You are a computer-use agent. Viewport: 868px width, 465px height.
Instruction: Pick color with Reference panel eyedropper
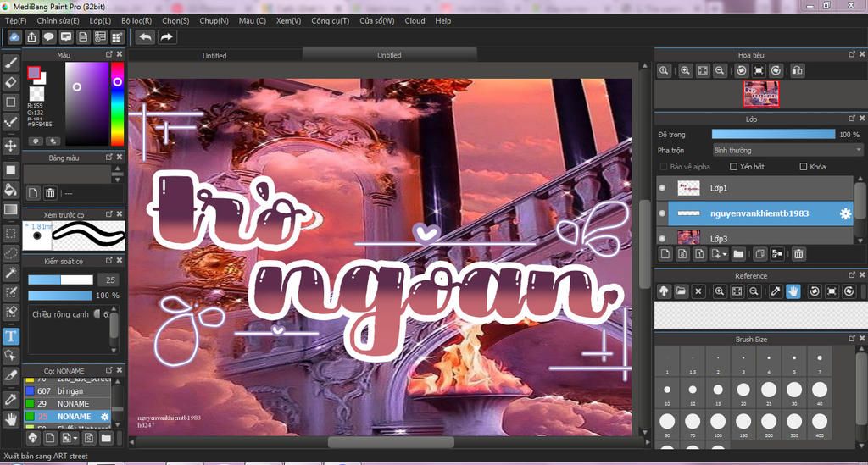tap(776, 291)
